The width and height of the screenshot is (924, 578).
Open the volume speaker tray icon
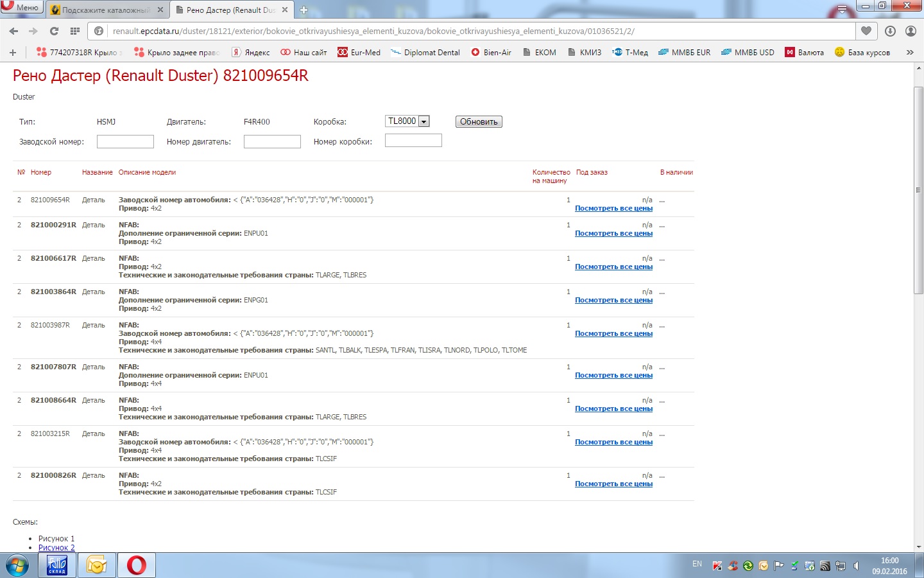[x=856, y=566]
